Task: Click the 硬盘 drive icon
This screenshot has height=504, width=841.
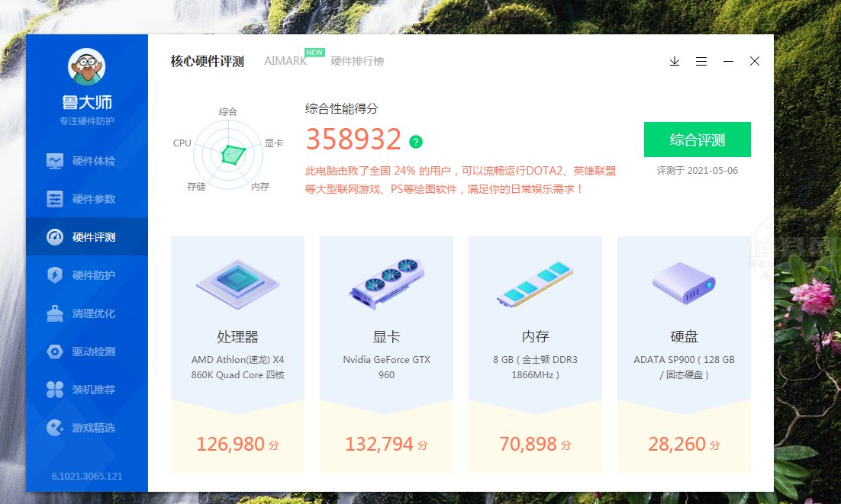Action: (x=684, y=284)
